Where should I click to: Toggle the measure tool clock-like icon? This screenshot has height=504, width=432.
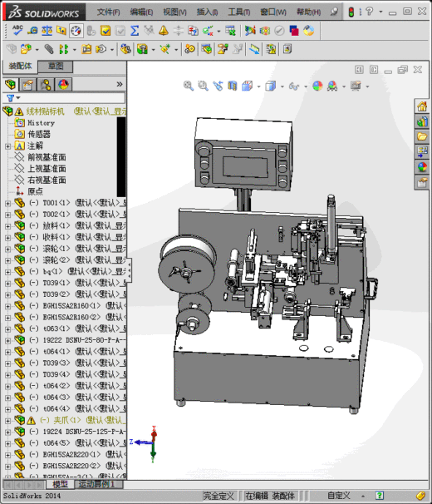tap(76, 31)
